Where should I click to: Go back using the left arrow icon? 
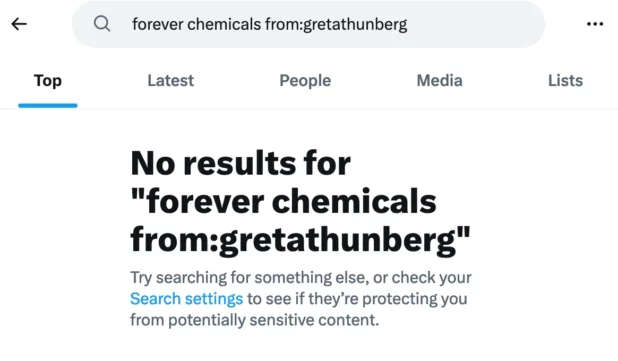[x=19, y=24]
